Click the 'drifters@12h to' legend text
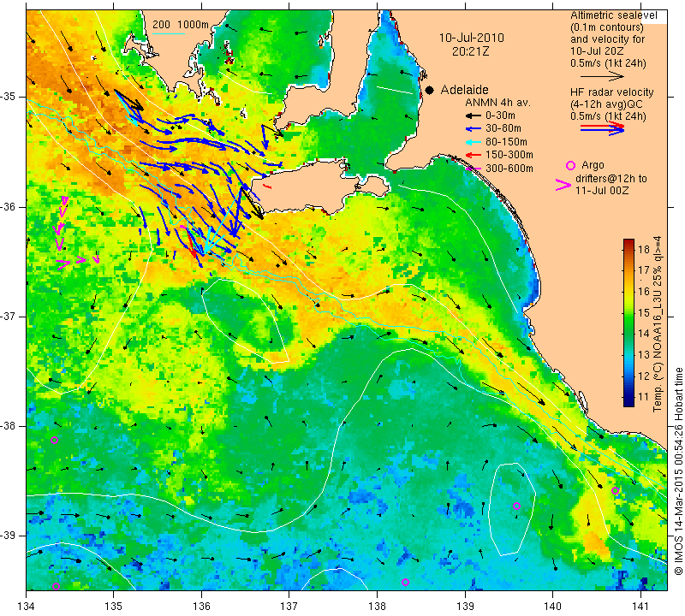685x616 pixels. [x=611, y=179]
